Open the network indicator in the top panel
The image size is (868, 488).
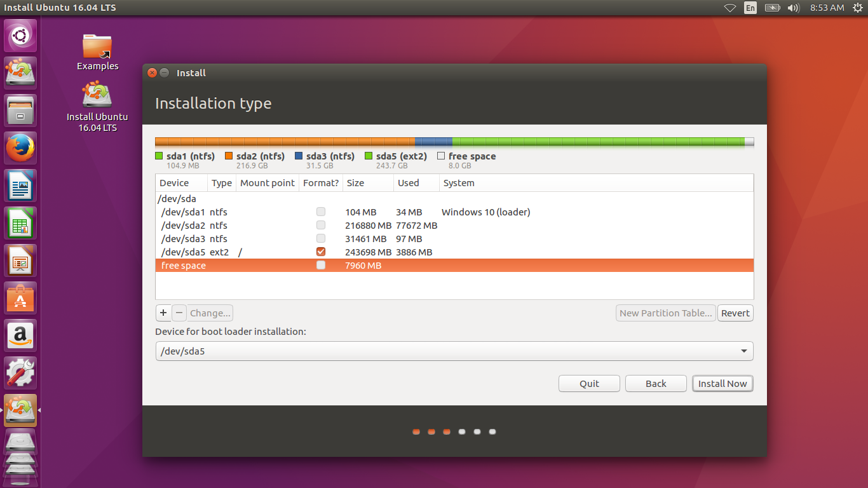[730, 8]
